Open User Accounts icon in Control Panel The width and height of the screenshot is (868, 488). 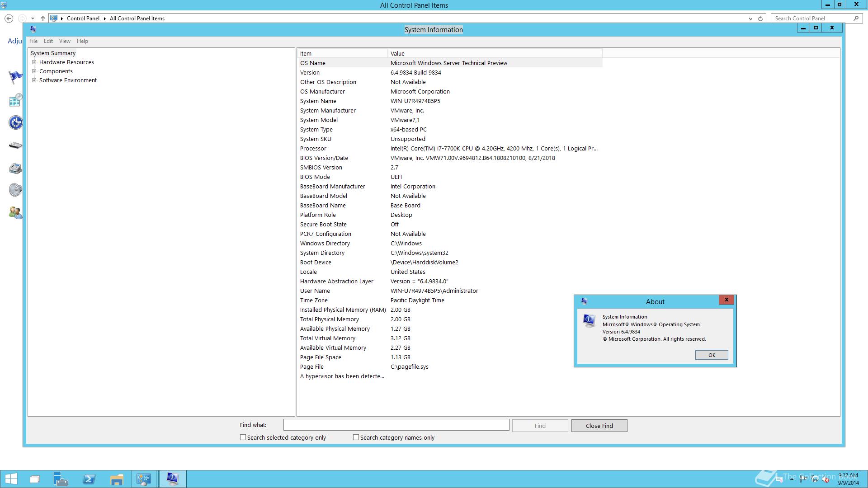tap(15, 212)
